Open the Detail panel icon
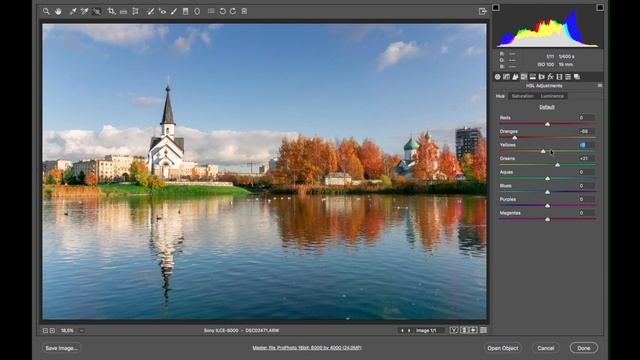This screenshot has width=640, height=360. click(515, 77)
